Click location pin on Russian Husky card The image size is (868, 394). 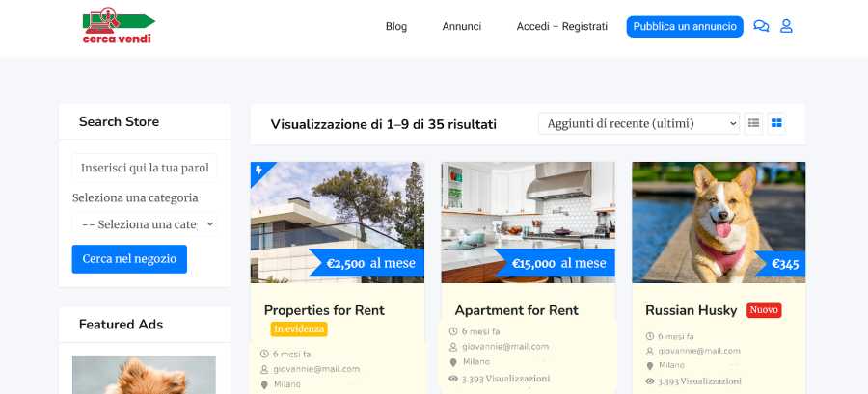coord(649,366)
